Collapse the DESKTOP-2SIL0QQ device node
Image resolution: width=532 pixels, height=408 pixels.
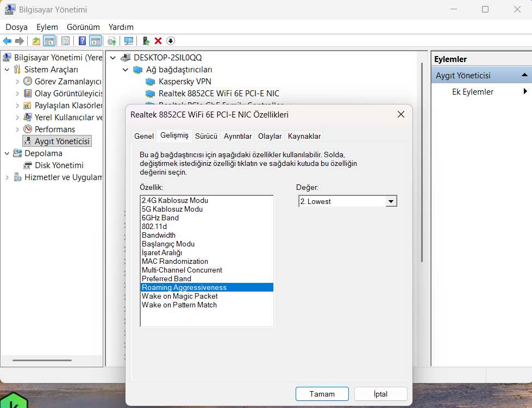(x=113, y=58)
